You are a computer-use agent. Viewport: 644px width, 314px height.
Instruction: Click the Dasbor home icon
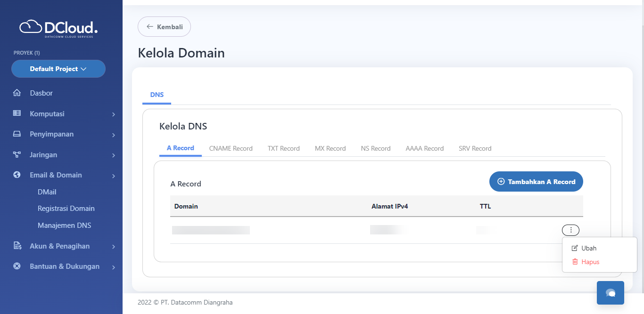pyautogui.click(x=17, y=93)
